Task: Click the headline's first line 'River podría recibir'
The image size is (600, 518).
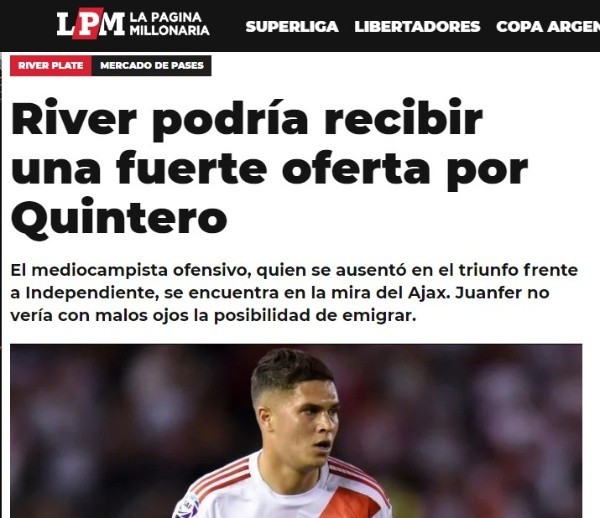Action: (247, 119)
